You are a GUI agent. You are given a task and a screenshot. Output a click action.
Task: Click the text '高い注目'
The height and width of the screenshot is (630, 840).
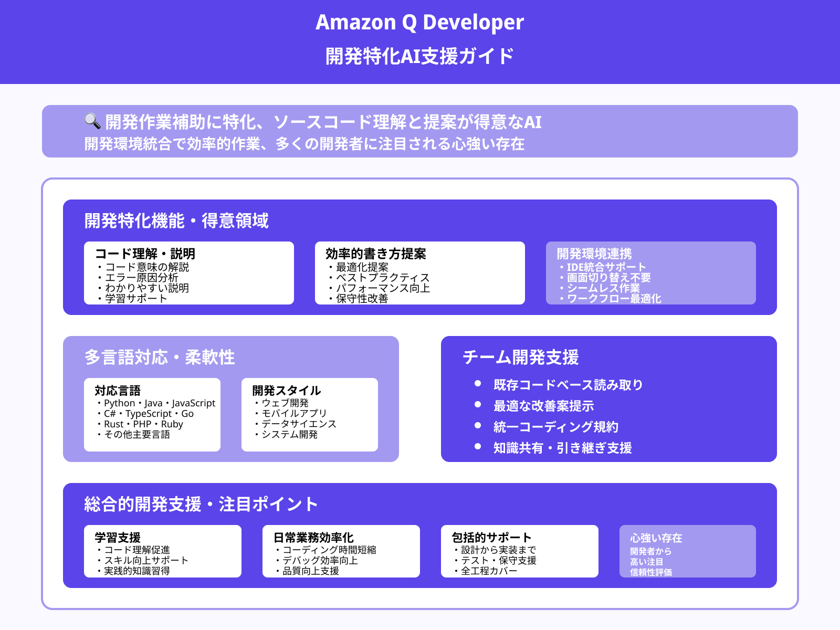(647, 562)
